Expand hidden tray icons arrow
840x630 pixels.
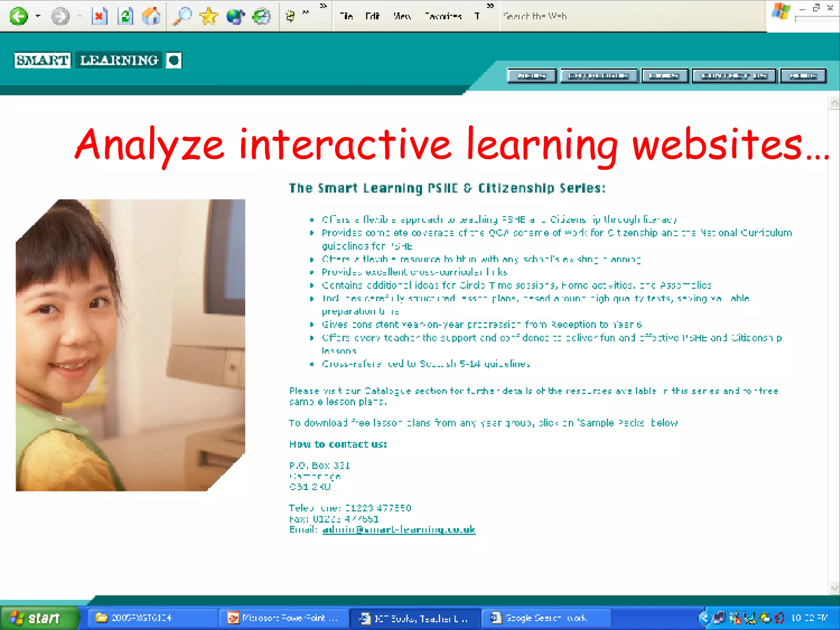(x=704, y=618)
